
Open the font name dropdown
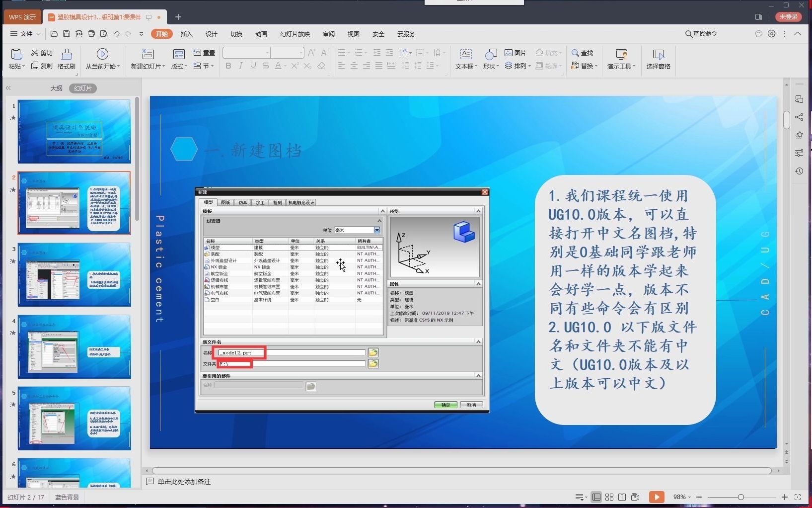click(x=267, y=53)
